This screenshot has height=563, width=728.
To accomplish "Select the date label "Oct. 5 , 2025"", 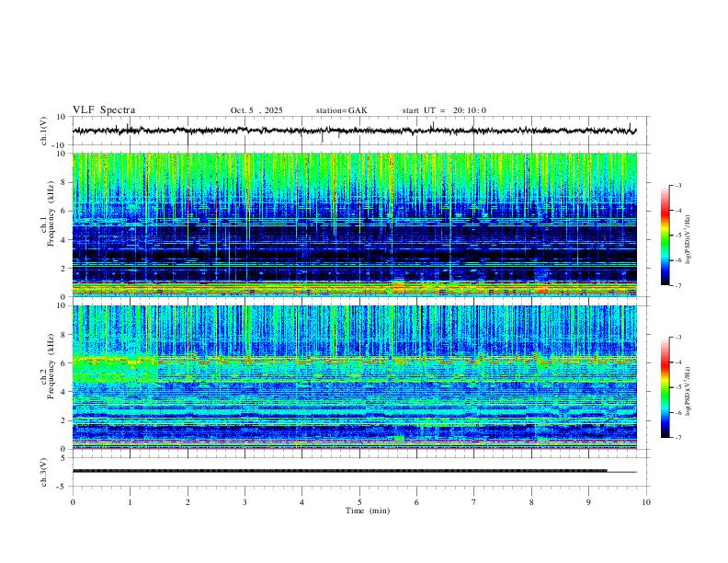I will (x=256, y=110).
